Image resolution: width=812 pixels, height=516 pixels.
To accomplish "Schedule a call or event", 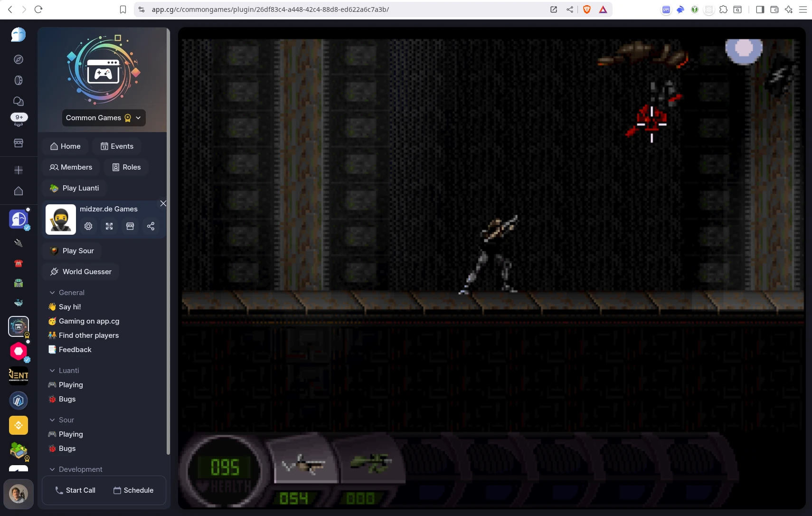I will [133, 490].
